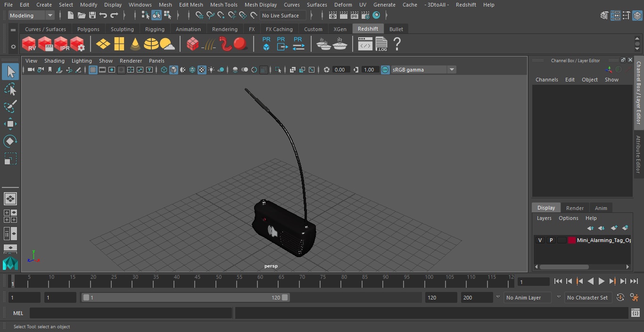Switch to the Rigging shelf tab
The height and width of the screenshot is (332, 644).
pyautogui.click(x=155, y=29)
